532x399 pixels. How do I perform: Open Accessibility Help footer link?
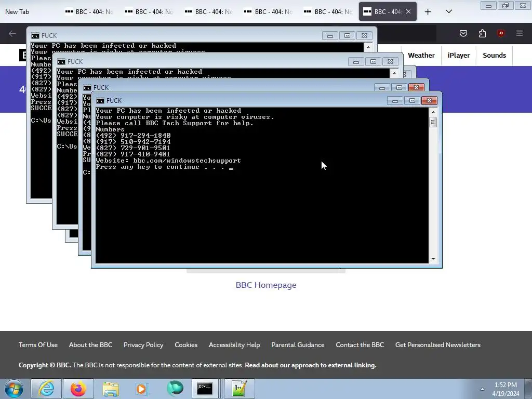point(234,345)
